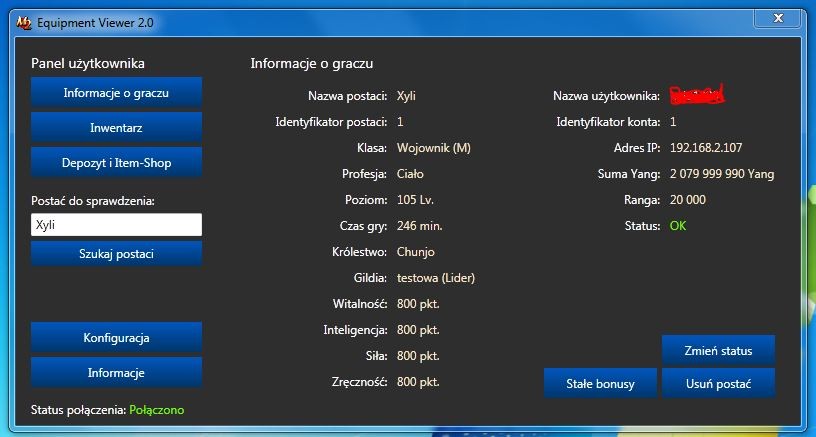The width and height of the screenshot is (816, 437).
Task: Click the Xyli character name value
Action: (x=406, y=96)
